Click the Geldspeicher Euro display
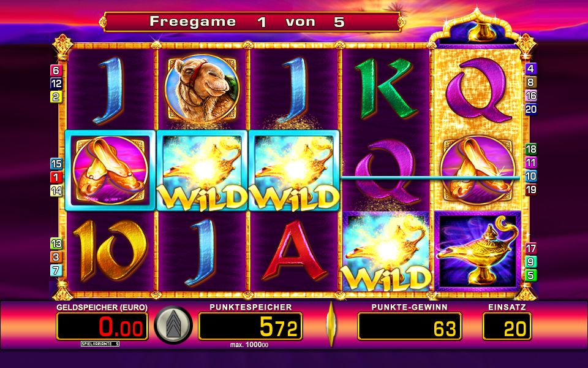Screen dimensions: 588x368 102,326
